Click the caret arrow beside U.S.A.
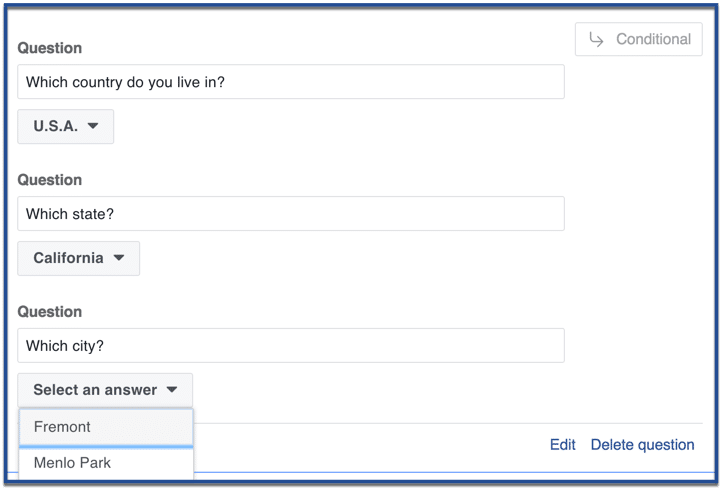This screenshot has height=488, width=722. tap(93, 126)
